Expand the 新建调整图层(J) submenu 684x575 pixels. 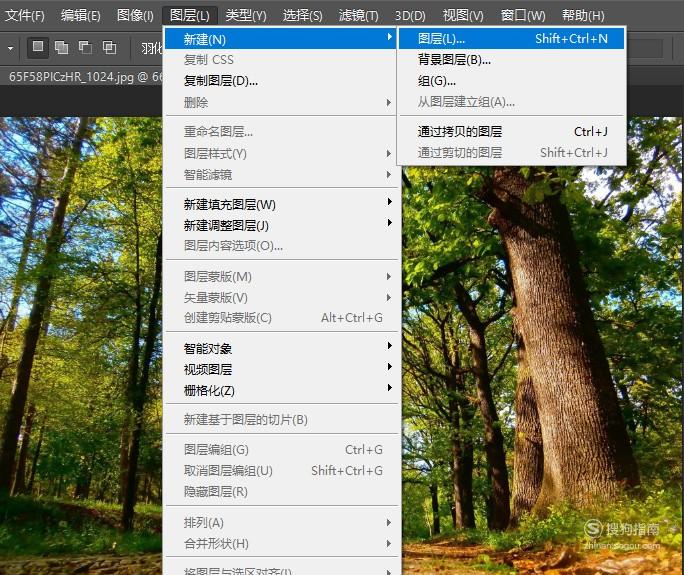281,225
